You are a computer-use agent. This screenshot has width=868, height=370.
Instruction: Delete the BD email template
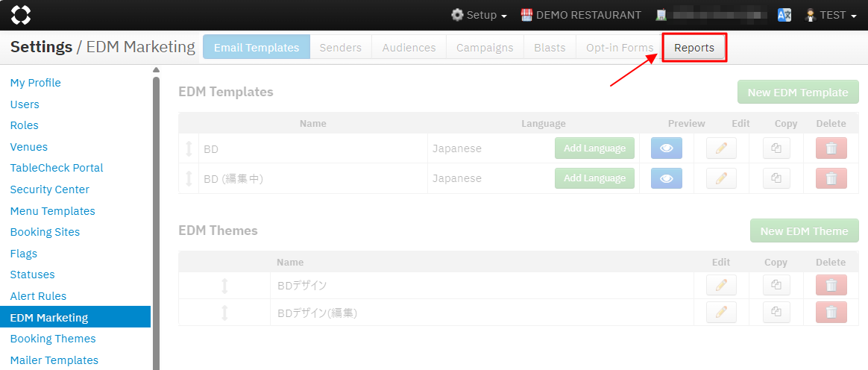pos(831,148)
